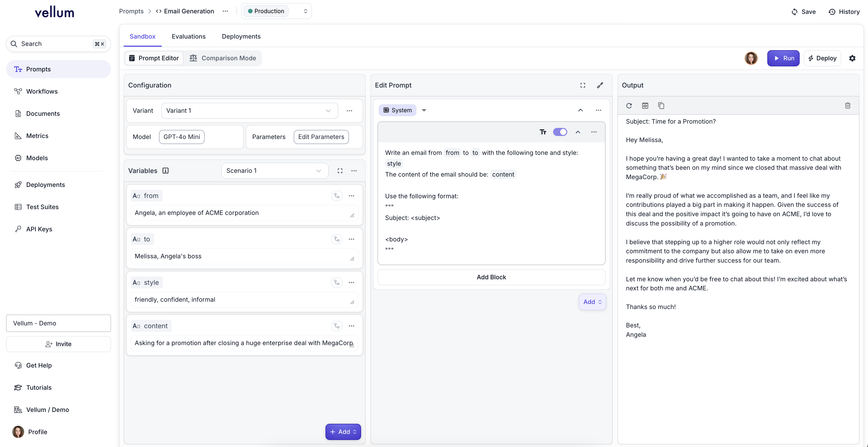Expand the System role dropdown arrow
Screen dimensions: 868x447
tap(424, 110)
